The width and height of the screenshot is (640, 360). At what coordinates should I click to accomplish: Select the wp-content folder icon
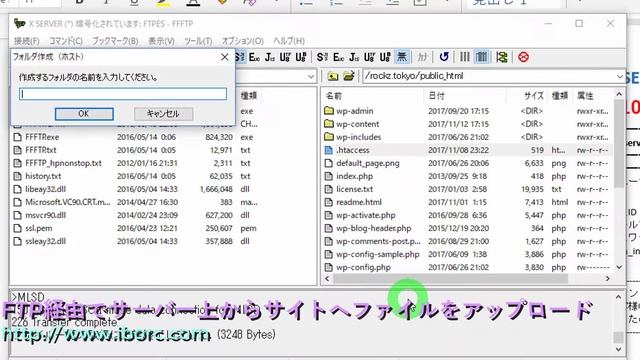point(329,124)
